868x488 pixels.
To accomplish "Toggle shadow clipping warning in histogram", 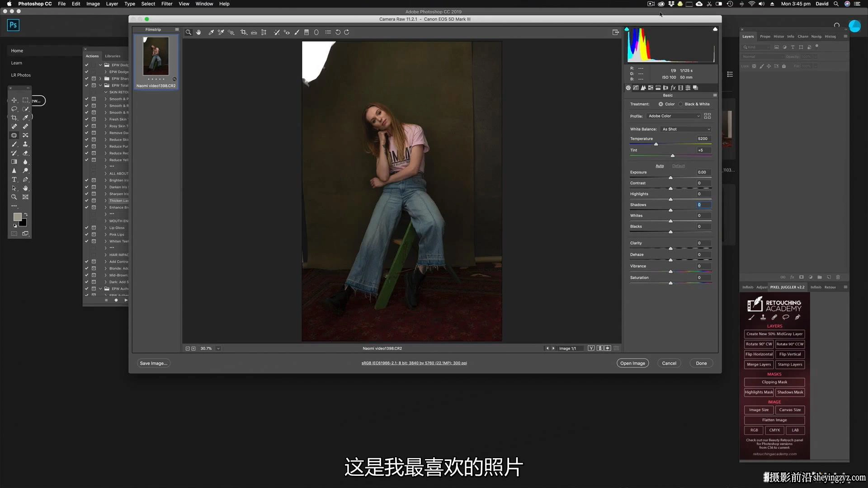I will point(627,29).
